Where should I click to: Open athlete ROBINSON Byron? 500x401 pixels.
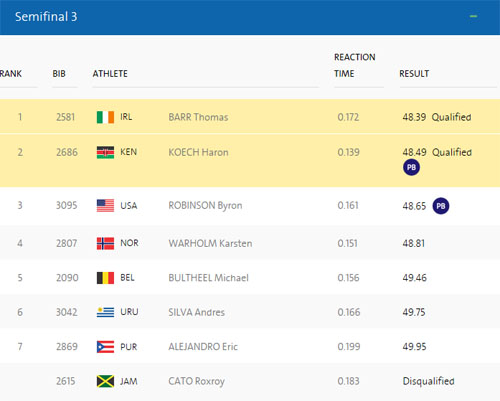[x=205, y=205]
